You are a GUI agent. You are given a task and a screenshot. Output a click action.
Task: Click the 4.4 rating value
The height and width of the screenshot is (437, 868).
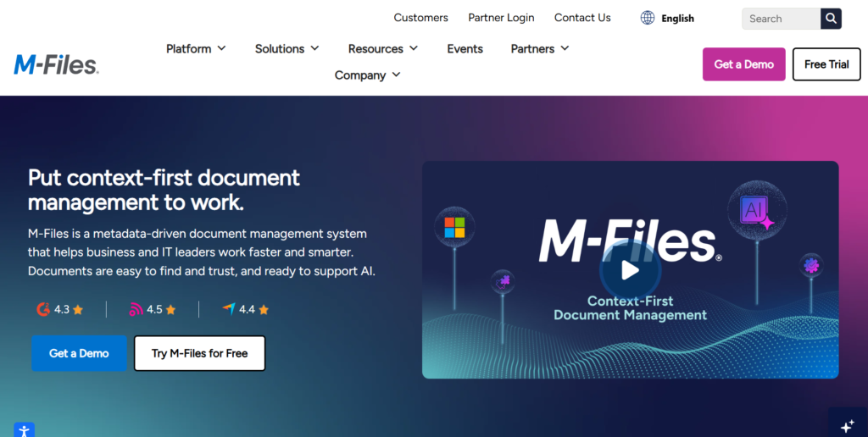point(247,309)
